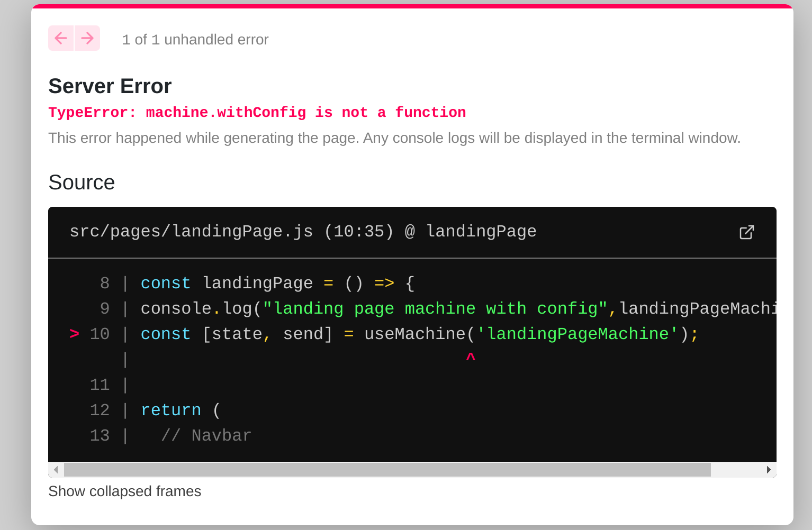The width and height of the screenshot is (812, 530).
Task: Click the left arrow of the code scrollbar
Action: click(56, 470)
